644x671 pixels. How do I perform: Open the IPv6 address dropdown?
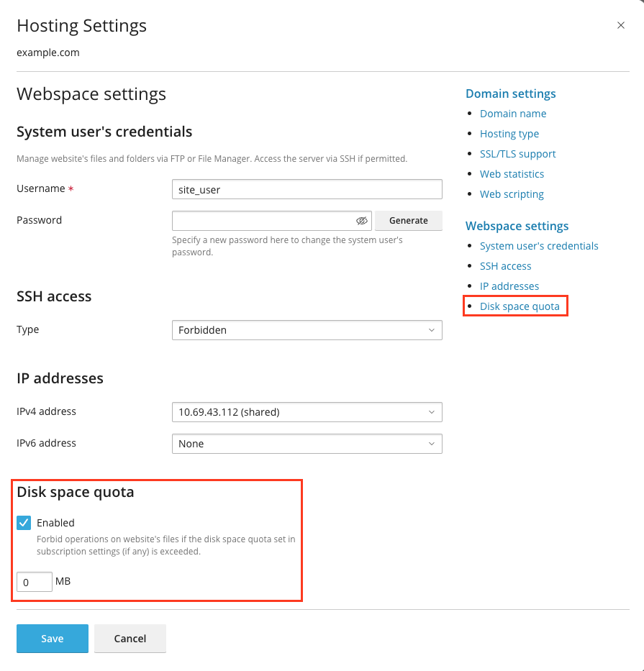click(x=307, y=444)
